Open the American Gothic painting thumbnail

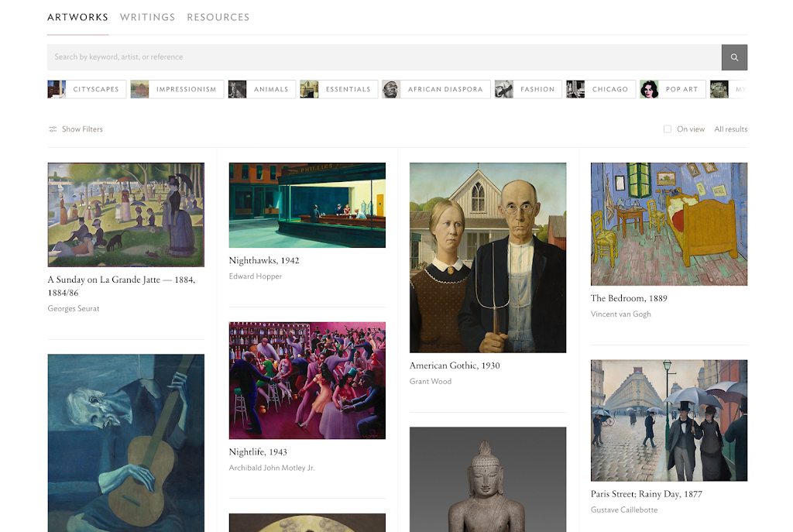pos(488,257)
